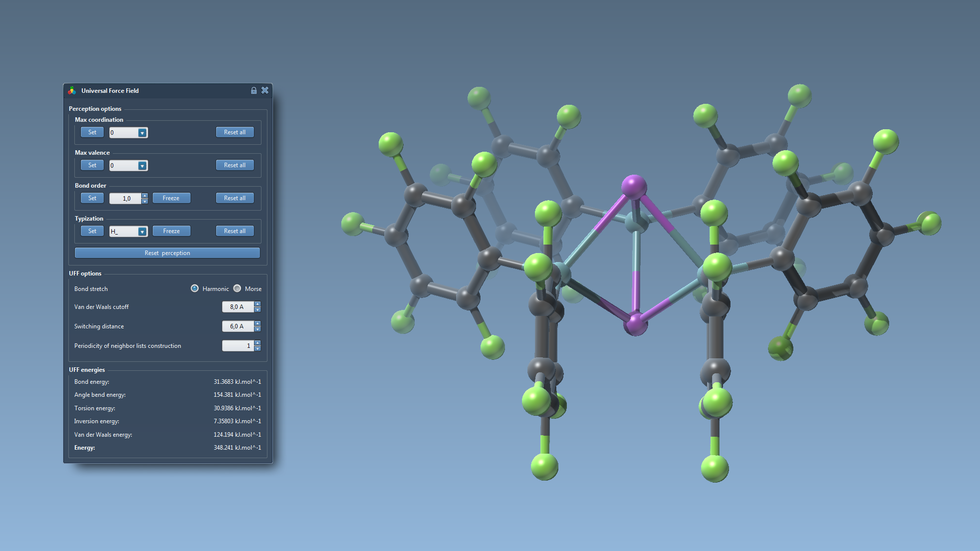This screenshot has height=551, width=980.
Task: Open Max valence value dropdown
Action: [142, 166]
